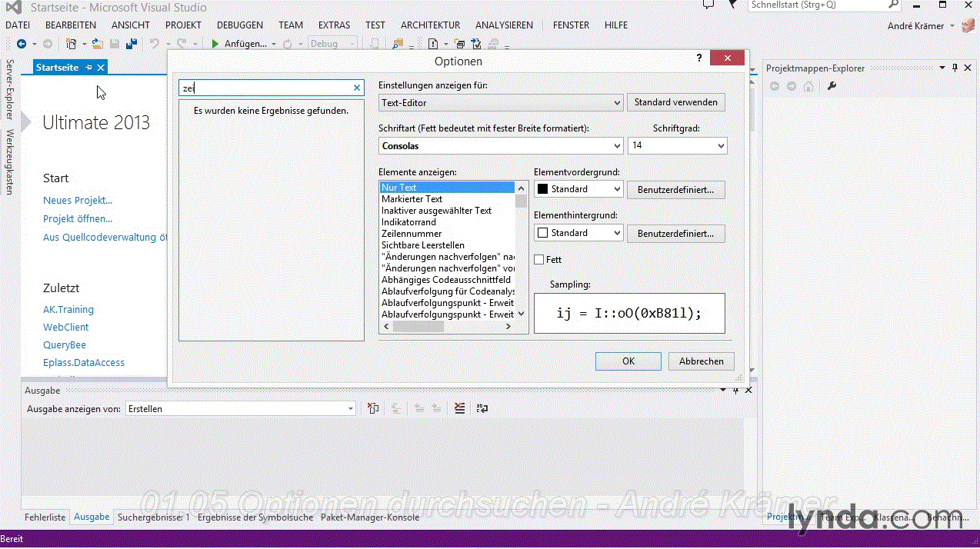Click the navigate backward arrow in toolbar
The image size is (980, 549).
[x=21, y=44]
